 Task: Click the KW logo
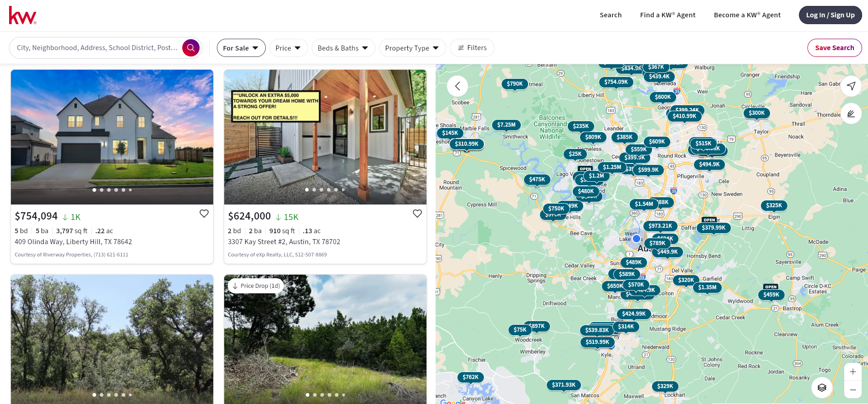coord(23,15)
